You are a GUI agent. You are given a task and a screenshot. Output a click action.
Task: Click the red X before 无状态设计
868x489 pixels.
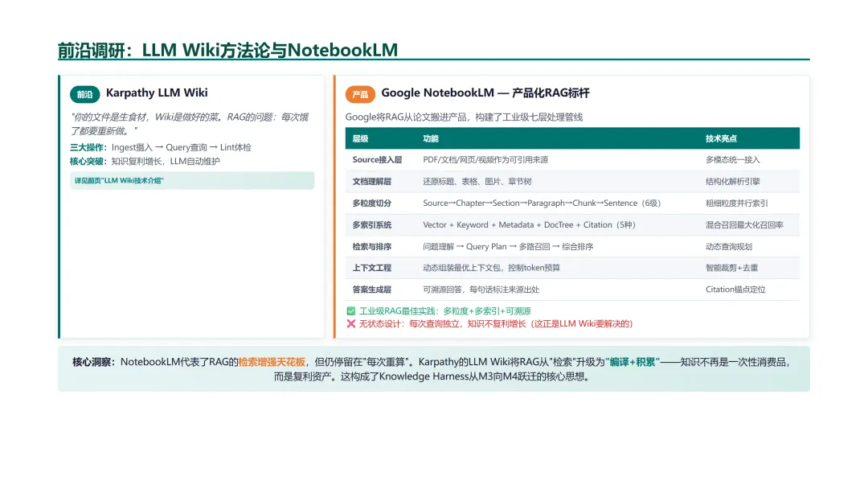(x=351, y=324)
